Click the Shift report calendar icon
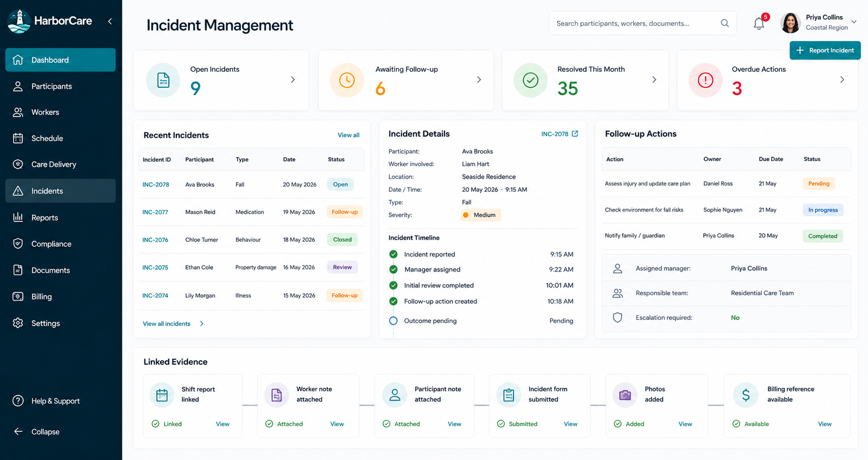Image resolution: width=868 pixels, height=460 pixels. pyautogui.click(x=162, y=395)
